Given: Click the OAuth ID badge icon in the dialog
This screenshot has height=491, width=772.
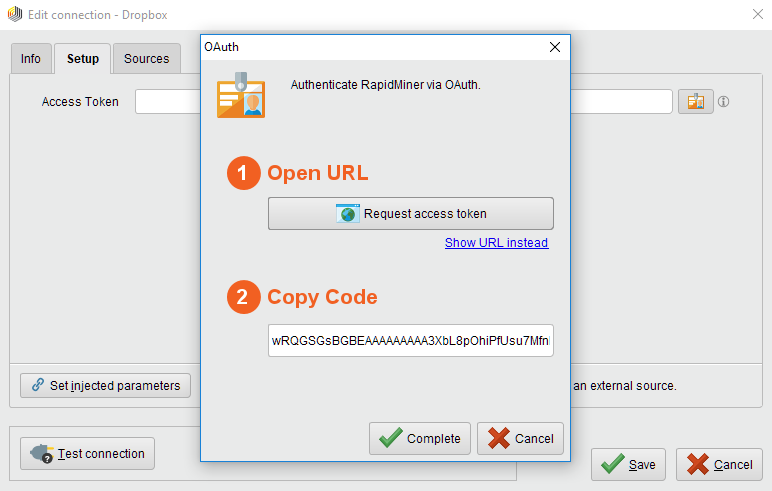Looking at the screenshot, I should pyautogui.click(x=241, y=95).
